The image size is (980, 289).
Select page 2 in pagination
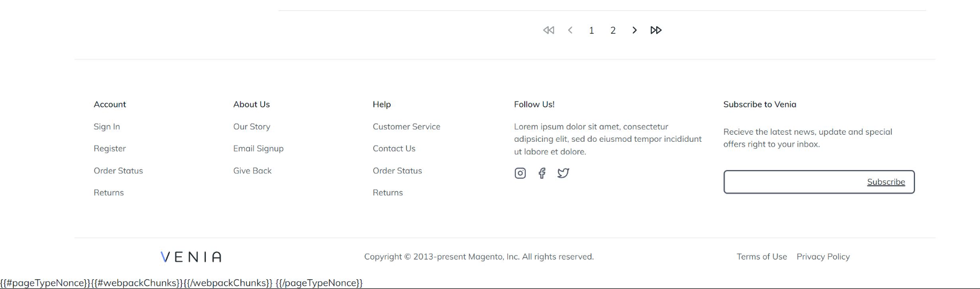pos(613,31)
